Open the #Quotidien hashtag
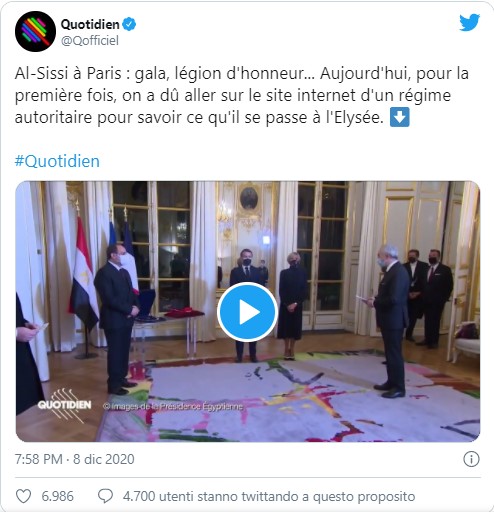The height and width of the screenshot is (512, 494). (57, 161)
